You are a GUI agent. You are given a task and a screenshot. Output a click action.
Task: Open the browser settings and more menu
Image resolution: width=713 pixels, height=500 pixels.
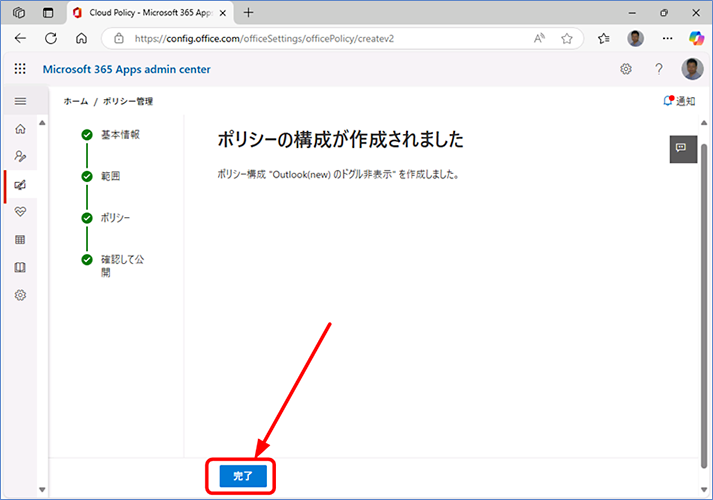[667, 39]
